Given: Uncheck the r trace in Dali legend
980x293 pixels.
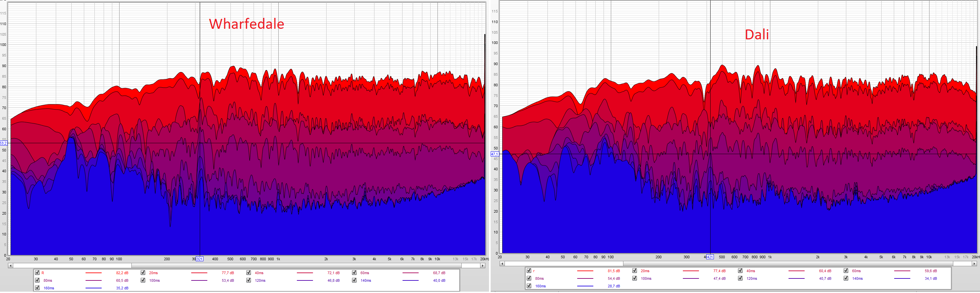Looking at the screenshot, I should (x=529, y=271).
